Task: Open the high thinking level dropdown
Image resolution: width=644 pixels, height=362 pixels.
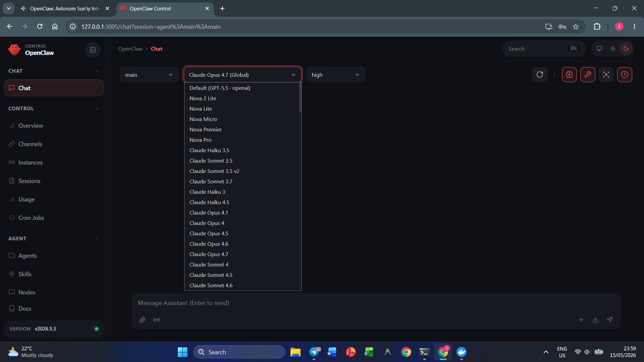Action: pos(335,75)
